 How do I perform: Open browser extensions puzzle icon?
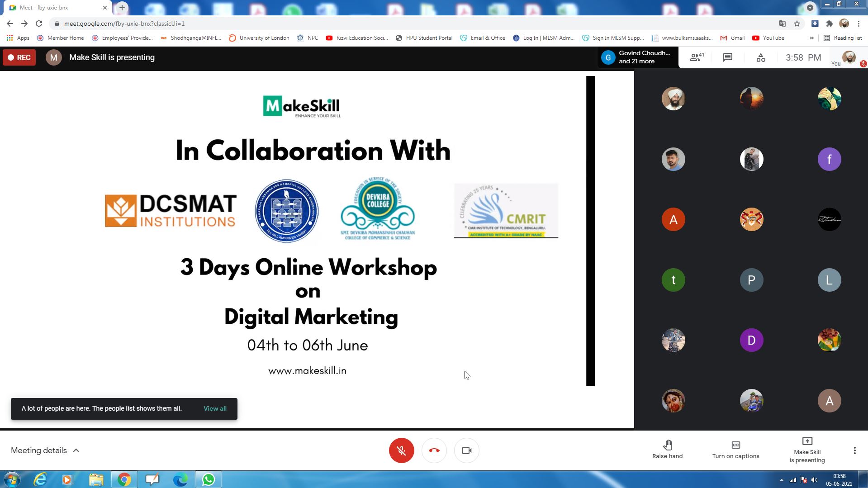(829, 24)
